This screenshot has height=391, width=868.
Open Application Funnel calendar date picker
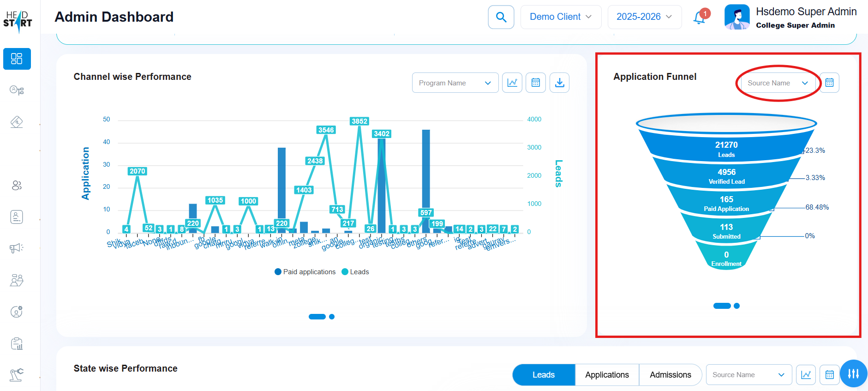tap(829, 83)
